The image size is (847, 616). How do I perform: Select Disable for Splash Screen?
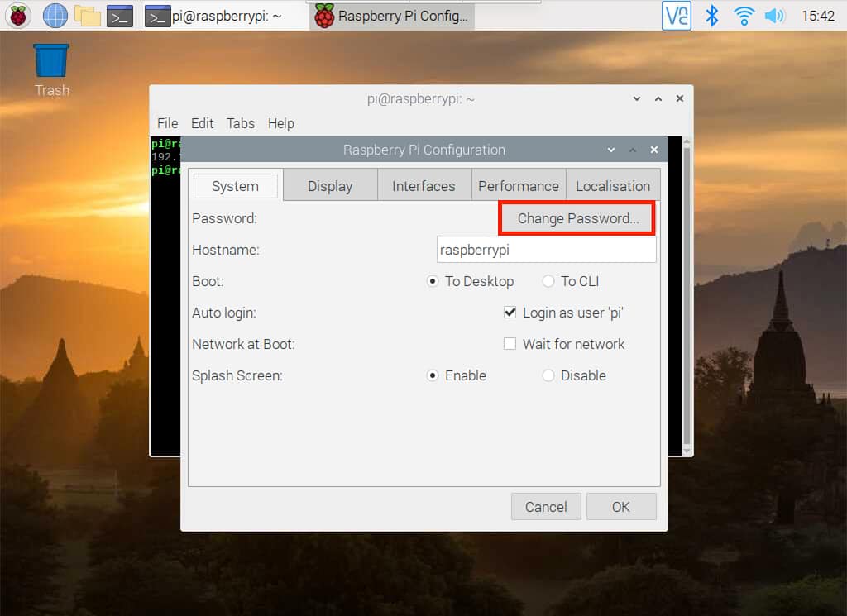[548, 375]
